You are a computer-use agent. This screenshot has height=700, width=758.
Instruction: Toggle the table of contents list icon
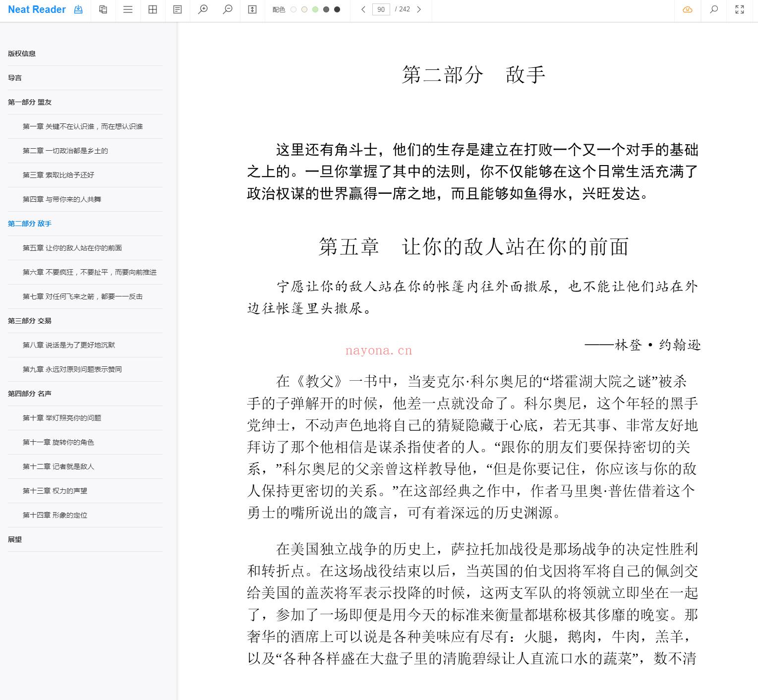pyautogui.click(x=128, y=9)
